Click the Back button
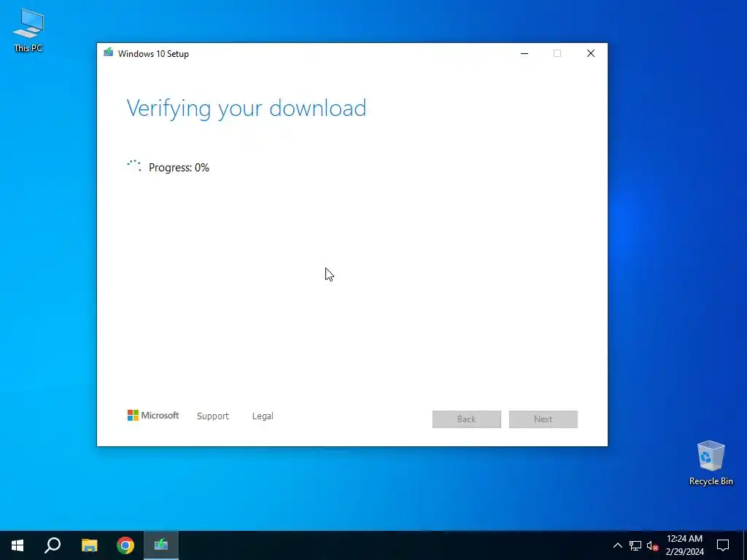This screenshot has width=747, height=560. coord(466,419)
